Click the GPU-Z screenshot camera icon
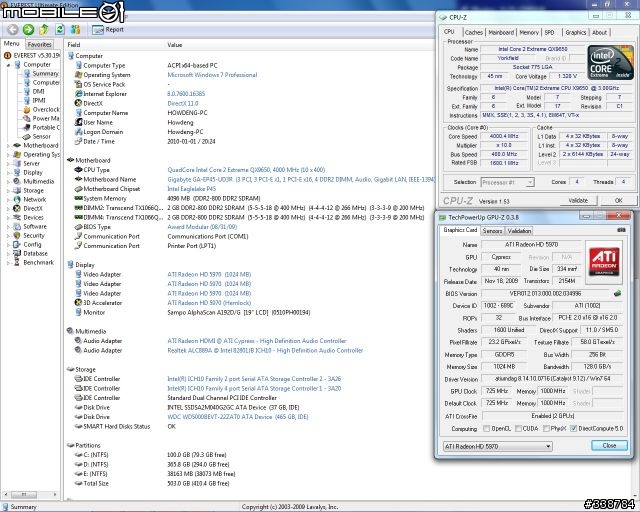The width and height of the screenshot is (640, 512). 621,230
